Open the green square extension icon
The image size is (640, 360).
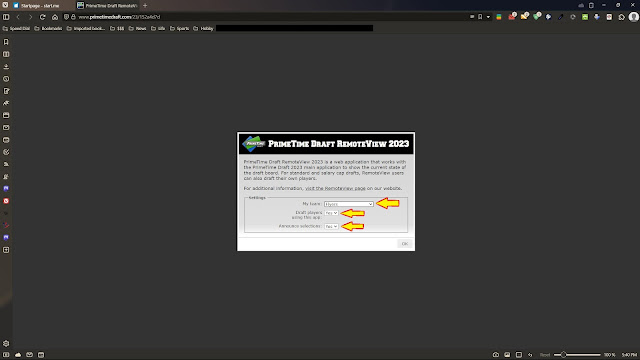585,17
